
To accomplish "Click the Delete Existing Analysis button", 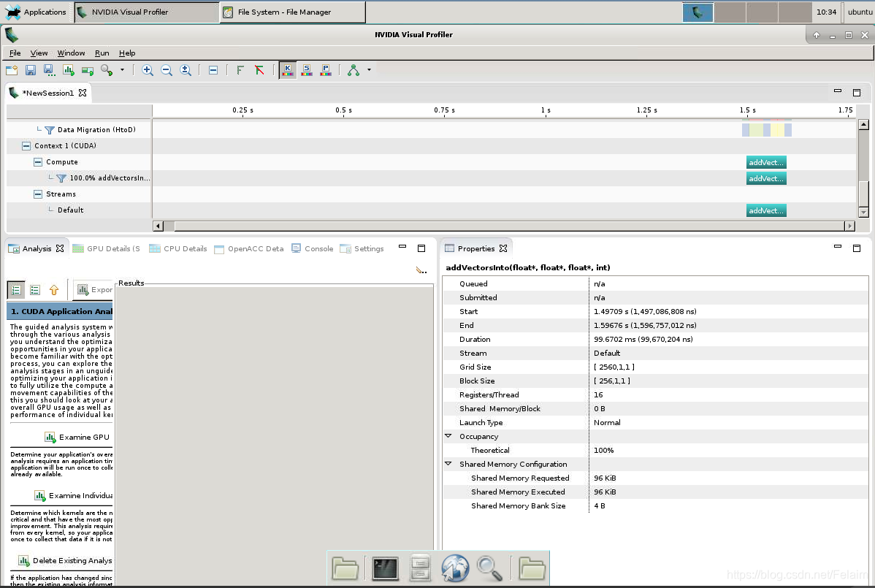I will pos(65,561).
